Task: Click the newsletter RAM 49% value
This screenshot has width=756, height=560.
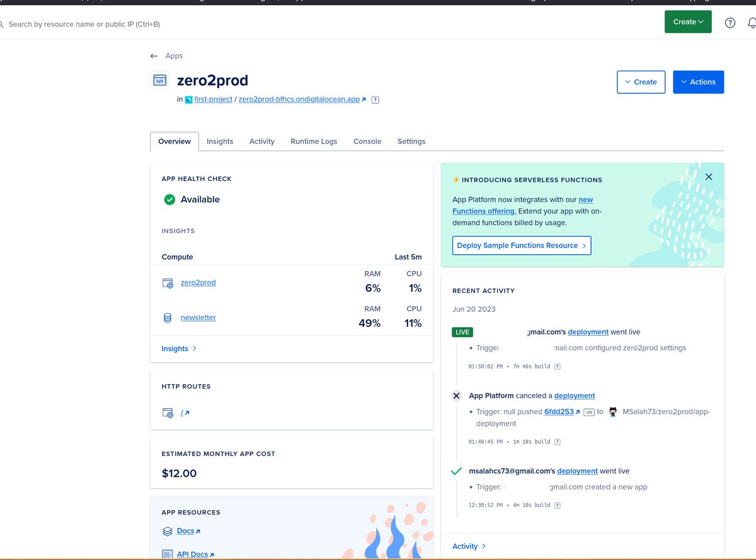Action: click(x=370, y=323)
